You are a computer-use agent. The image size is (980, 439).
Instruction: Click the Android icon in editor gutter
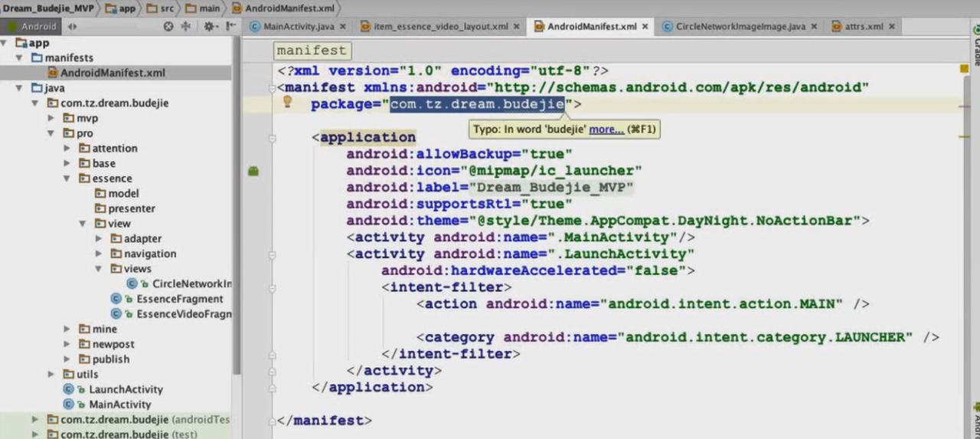click(253, 171)
